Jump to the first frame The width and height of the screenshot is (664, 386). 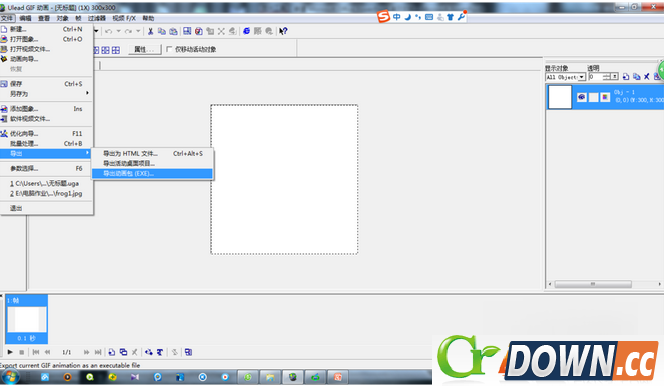pyautogui.click(x=36, y=352)
